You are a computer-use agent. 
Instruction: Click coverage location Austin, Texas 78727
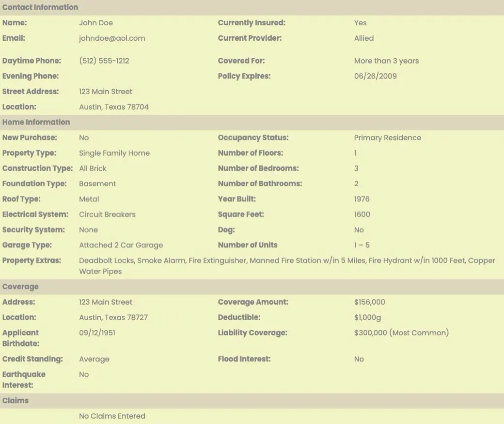113,318
